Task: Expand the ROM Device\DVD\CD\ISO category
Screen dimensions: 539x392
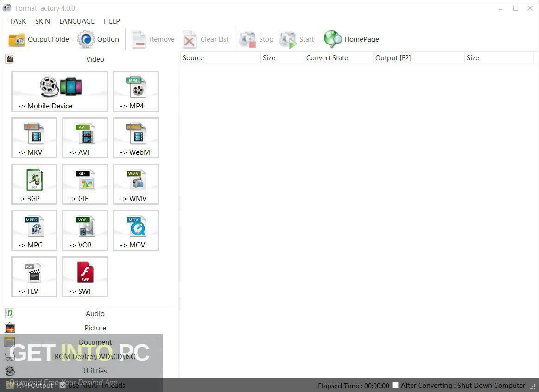Action: point(90,357)
